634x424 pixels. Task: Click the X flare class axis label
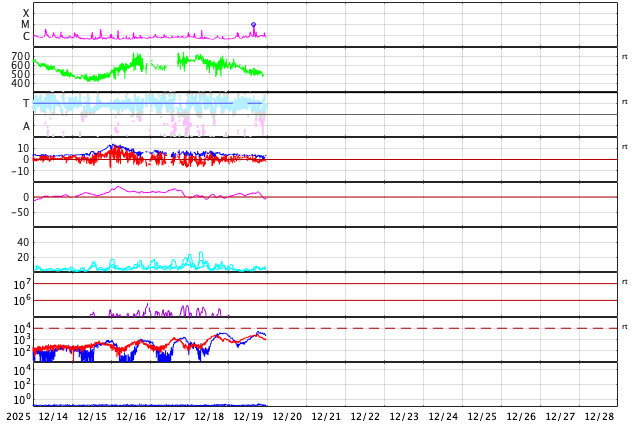26,14
